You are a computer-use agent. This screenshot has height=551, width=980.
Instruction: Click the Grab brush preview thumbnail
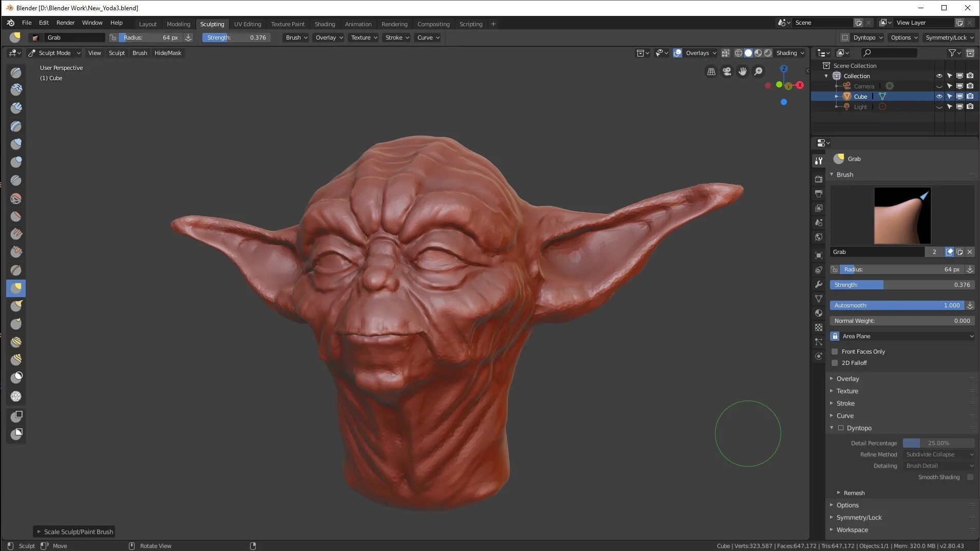point(902,215)
